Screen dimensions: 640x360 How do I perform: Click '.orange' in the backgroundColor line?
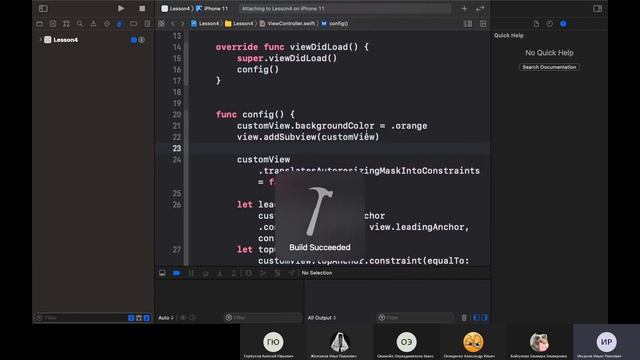409,126
